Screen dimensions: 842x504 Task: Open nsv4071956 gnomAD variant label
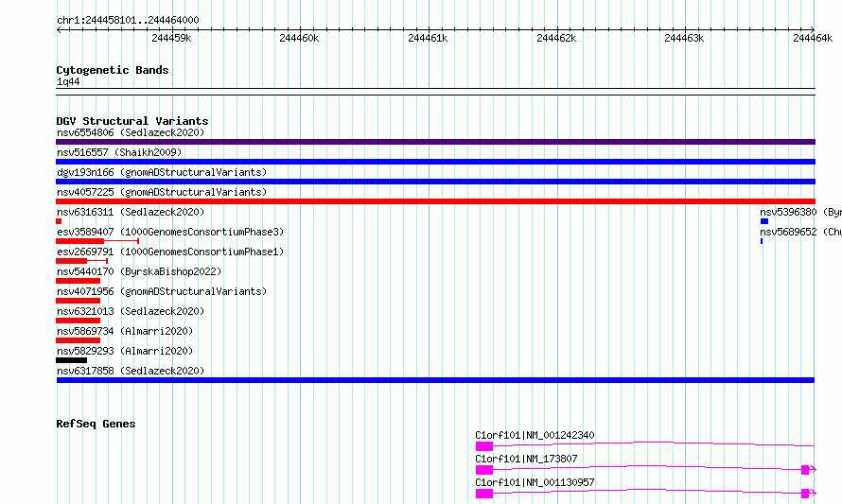(x=162, y=291)
